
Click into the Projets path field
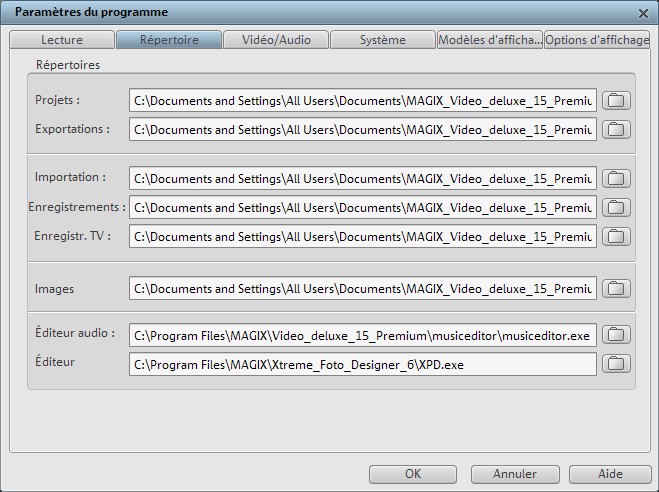(x=363, y=100)
